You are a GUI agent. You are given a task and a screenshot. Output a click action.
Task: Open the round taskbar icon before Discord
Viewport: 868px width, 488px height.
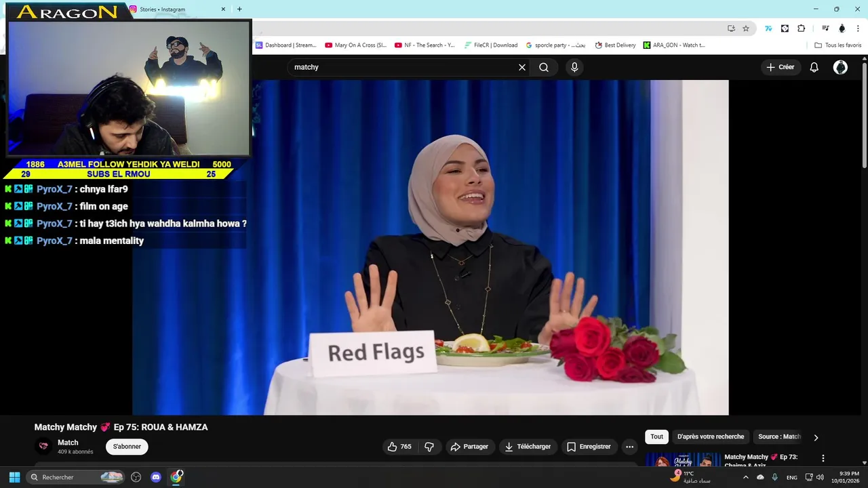[x=136, y=477]
